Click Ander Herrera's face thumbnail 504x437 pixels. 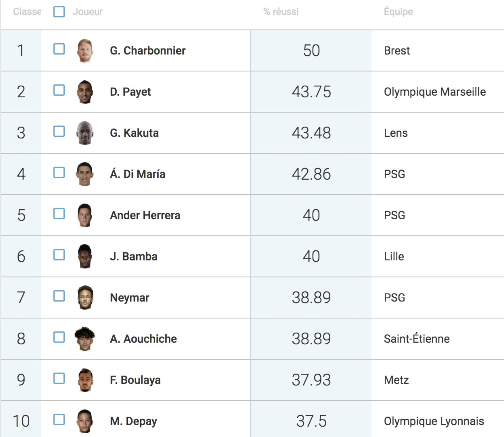(85, 215)
